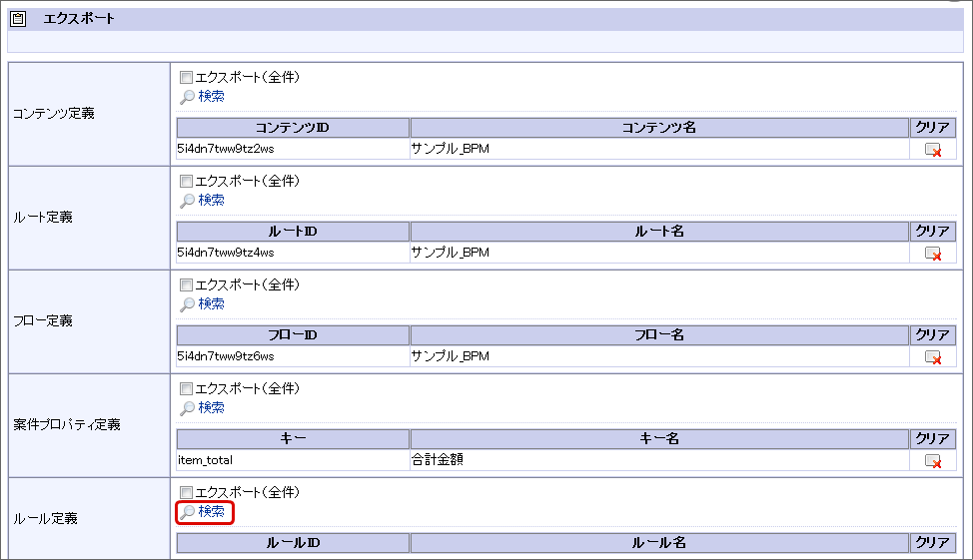973x560 pixels.
Task: Click the ルール名 column header
Action: (x=659, y=543)
